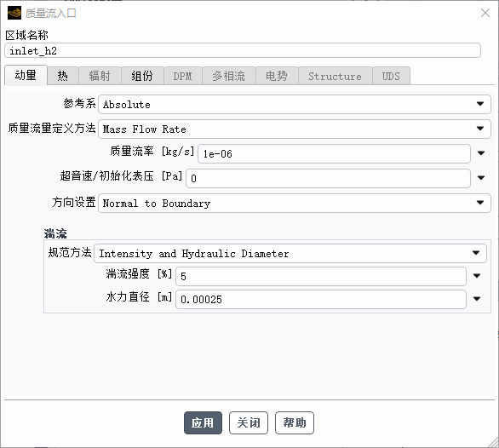This screenshot has height=448, width=499.
Task: Click the arrow next to 质量流率 field
Action: pyautogui.click(x=481, y=153)
